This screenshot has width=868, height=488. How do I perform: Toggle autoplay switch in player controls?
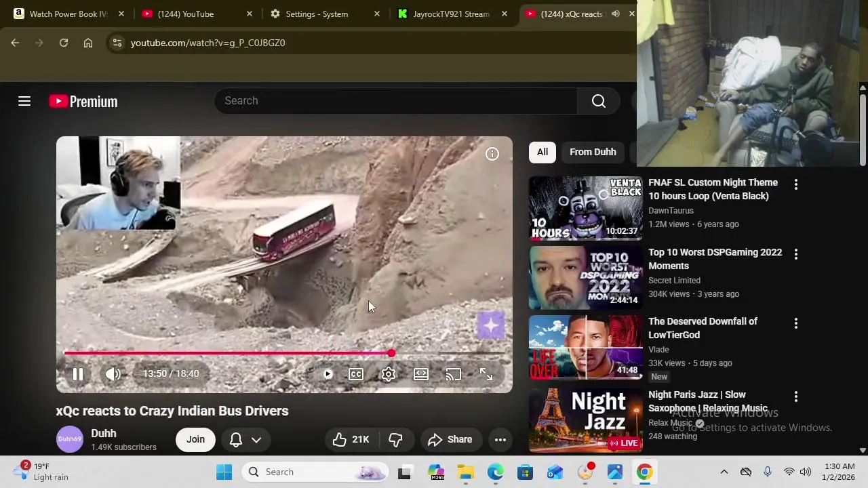tap(328, 374)
